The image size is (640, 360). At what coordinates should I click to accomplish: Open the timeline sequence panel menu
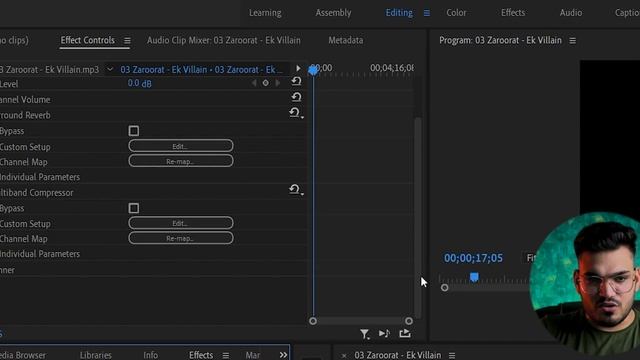click(x=452, y=356)
